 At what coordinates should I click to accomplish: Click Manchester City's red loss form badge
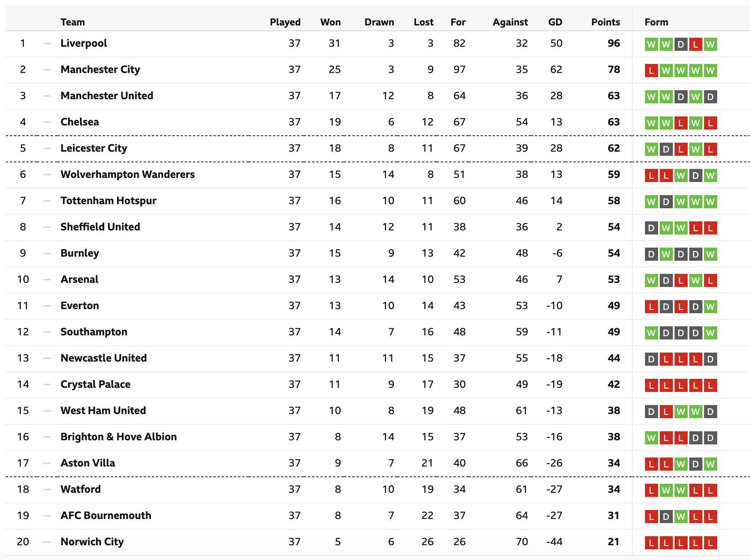[651, 71]
